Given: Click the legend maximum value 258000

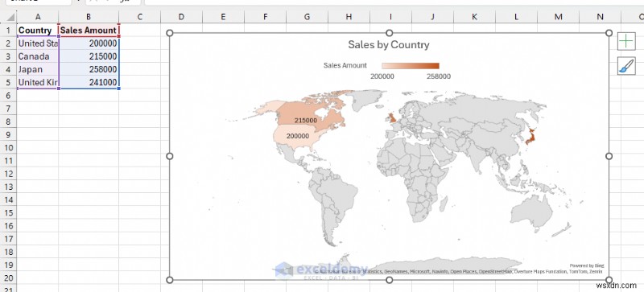Looking at the screenshot, I should (439, 76).
